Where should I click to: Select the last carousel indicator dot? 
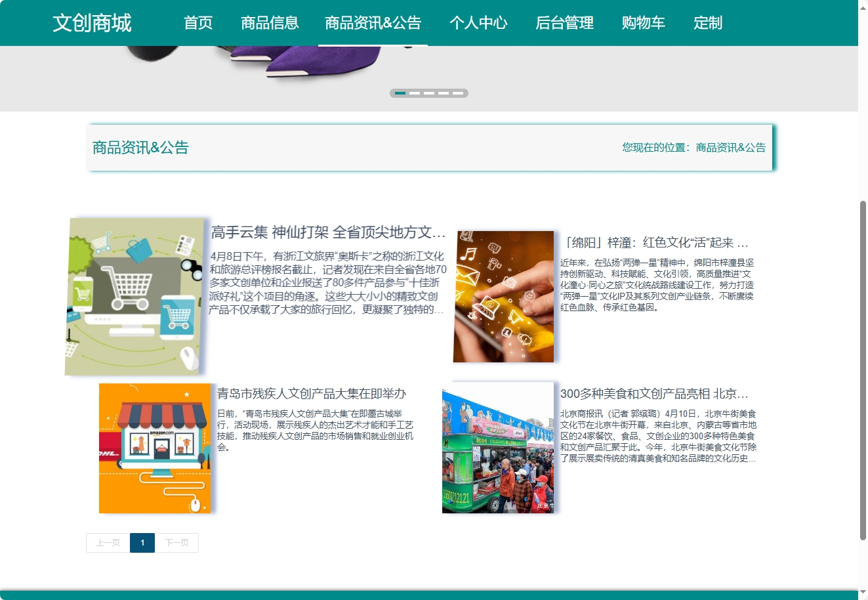[x=456, y=93]
